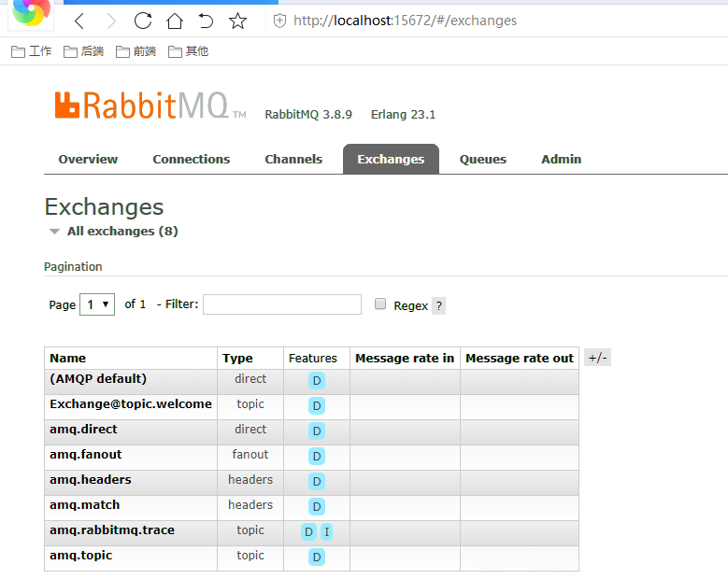728x579 pixels.
Task: Open the 工作 bookmark folder
Action: [x=31, y=51]
